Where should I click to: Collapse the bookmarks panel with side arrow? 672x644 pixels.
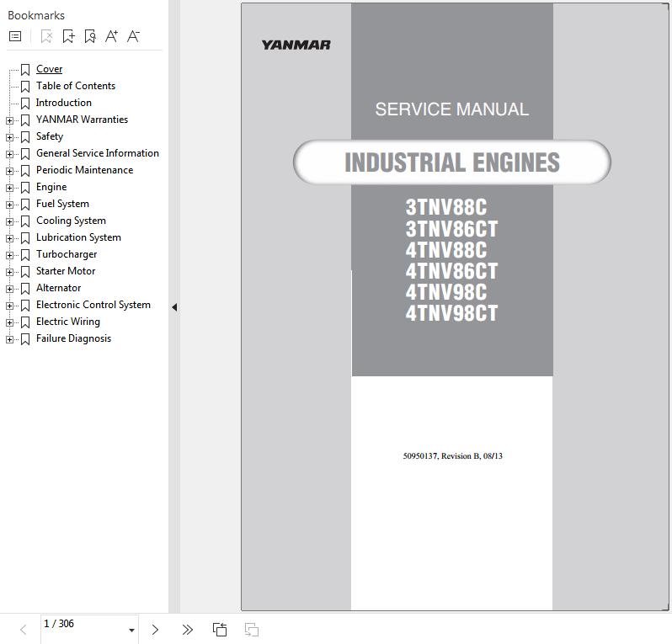point(173,307)
